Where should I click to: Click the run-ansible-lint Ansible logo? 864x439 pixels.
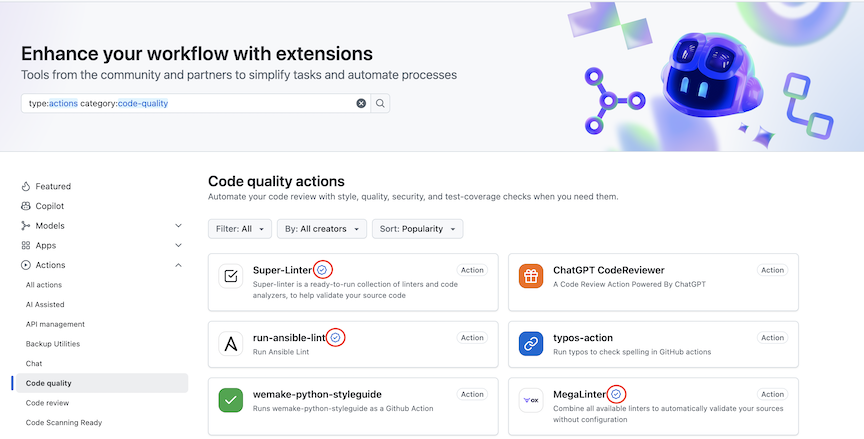click(x=230, y=344)
